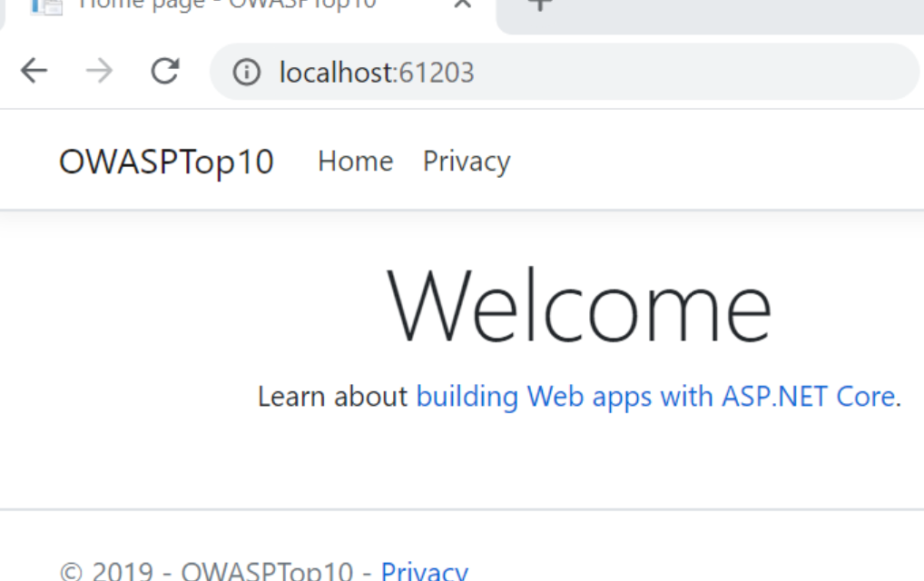
Task: Click the port number 61203 in the URL
Action: tap(436, 72)
